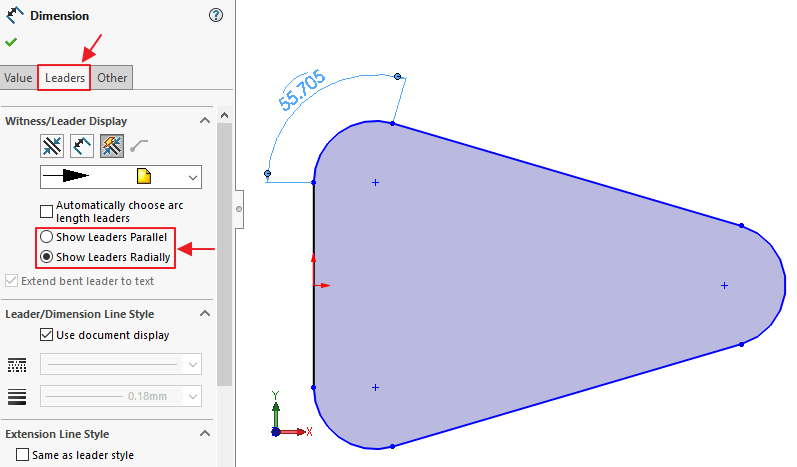The width and height of the screenshot is (797, 467).
Task: Toggle Extend bent leader to text
Action: [11, 281]
